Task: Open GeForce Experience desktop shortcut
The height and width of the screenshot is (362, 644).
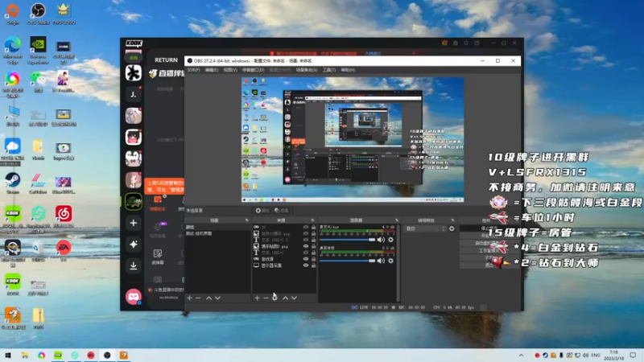Action: point(38,51)
